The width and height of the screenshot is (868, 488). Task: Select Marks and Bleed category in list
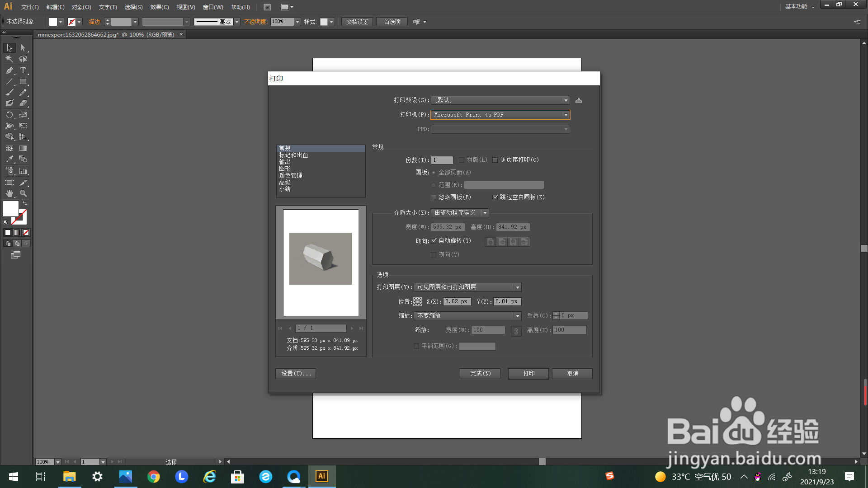pyautogui.click(x=293, y=155)
